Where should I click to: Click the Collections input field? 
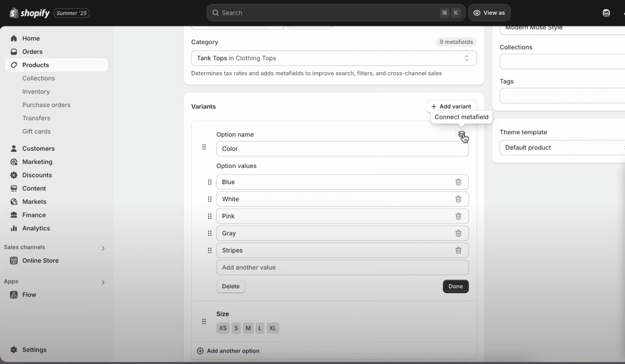562,61
